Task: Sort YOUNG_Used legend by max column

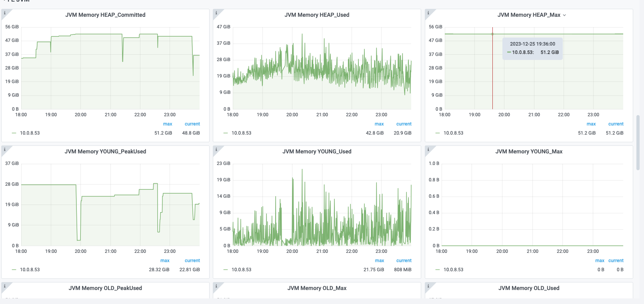Action: 380,260
